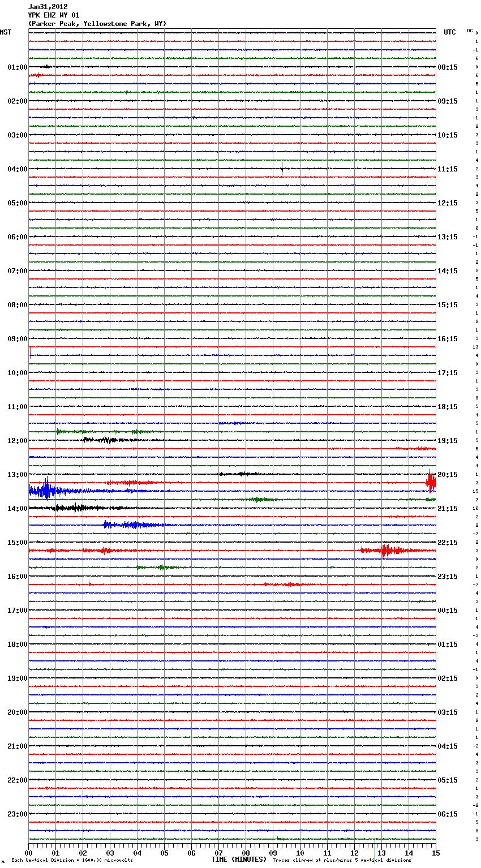Image resolution: width=481 pixels, height=868 pixels.
Task: Click the 21:15 UTC time label
Action: click(448, 509)
